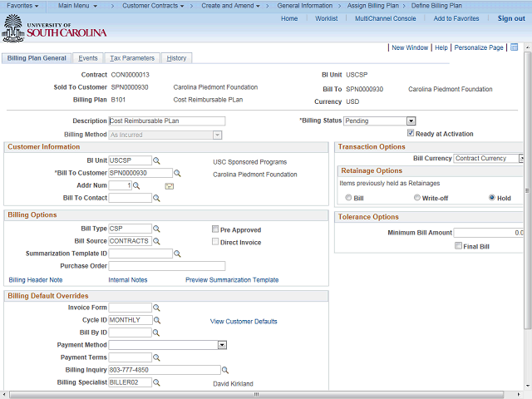Switch to the Billing Plan General tab
Image resolution: width=532 pixels, height=399 pixels.
(x=37, y=58)
